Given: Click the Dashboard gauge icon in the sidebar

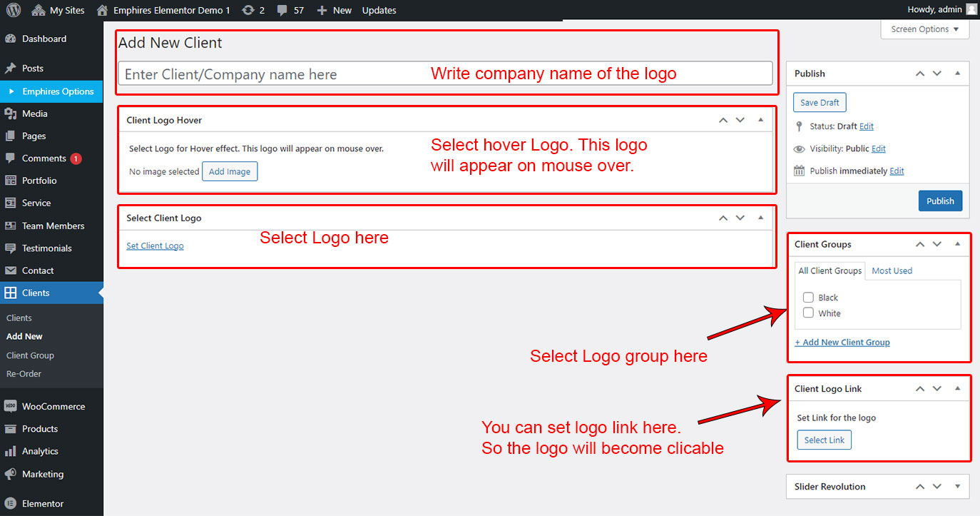Looking at the screenshot, I should coord(11,39).
